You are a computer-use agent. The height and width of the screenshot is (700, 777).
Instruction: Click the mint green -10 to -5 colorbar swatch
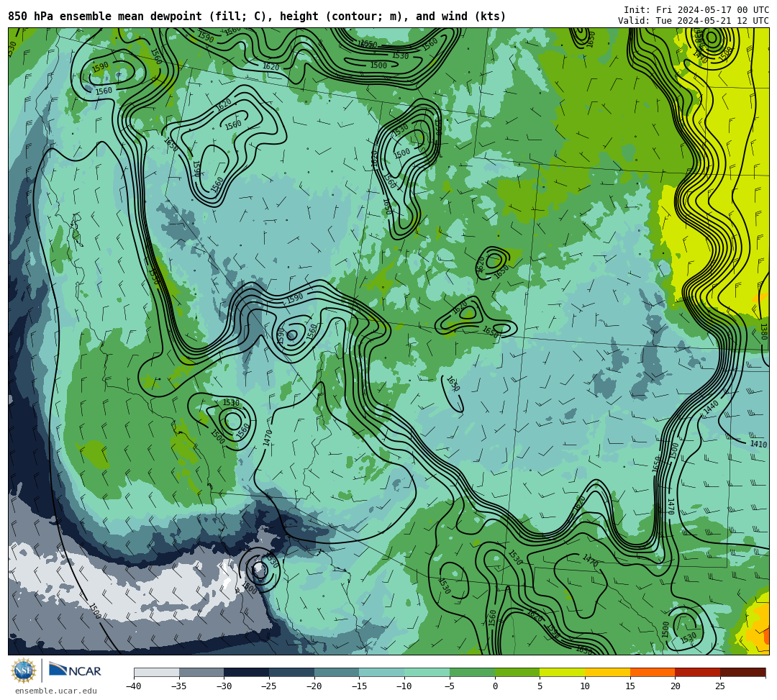coord(427,672)
